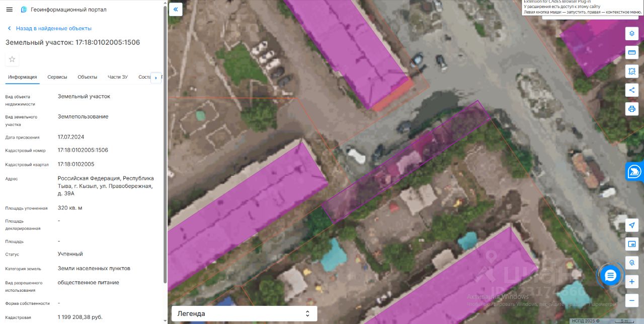The image size is (644, 324).
Task: Collapse the side panel with double-chevron button
Action: click(x=176, y=9)
